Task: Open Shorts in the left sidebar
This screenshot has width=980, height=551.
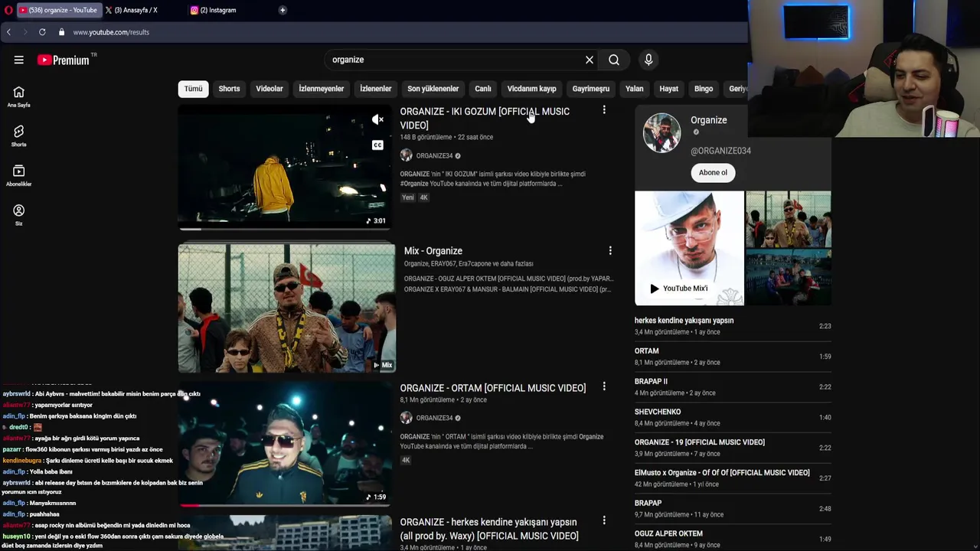Action: click(19, 136)
